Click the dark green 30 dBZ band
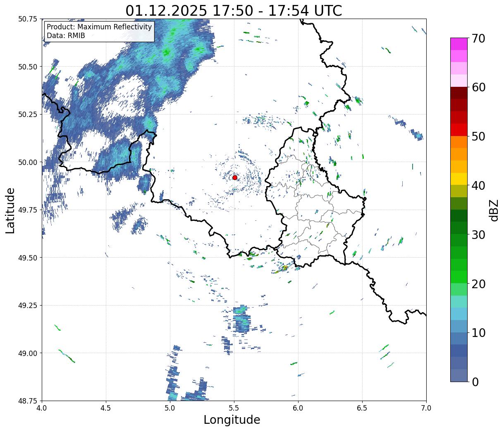The height and width of the screenshot is (430, 504). (x=459, y=228)
